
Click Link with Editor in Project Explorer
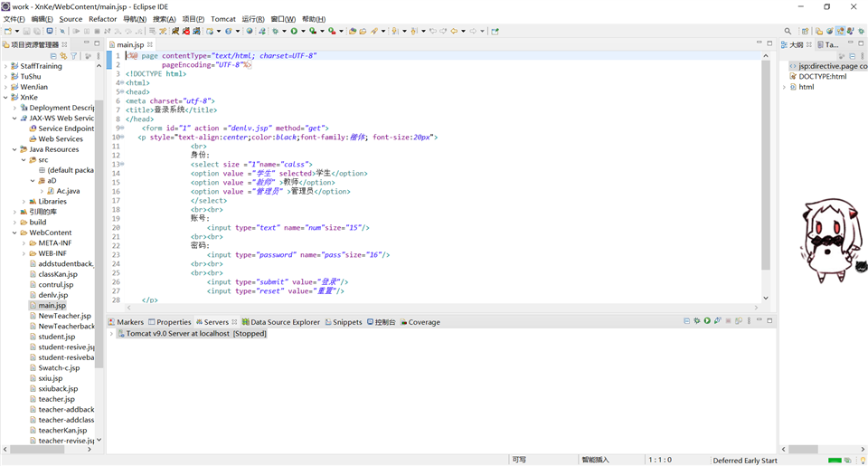click(63, 56)
